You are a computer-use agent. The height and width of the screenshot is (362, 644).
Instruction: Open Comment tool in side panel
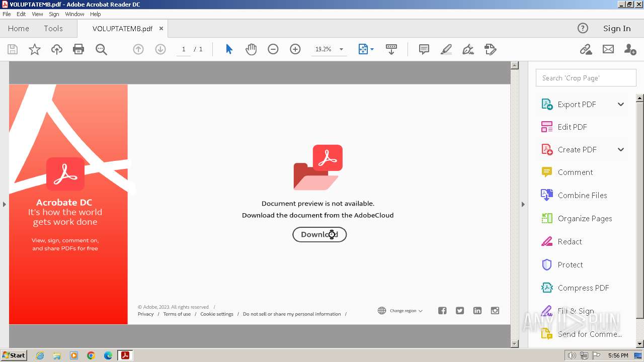click(x=567, y=172)
